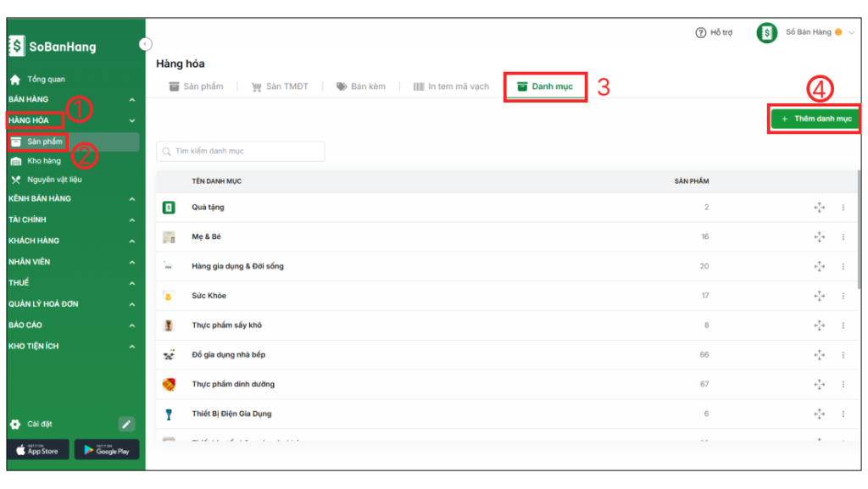The height and width of the screenshot is (489, 868).
Task: Click the move icon on Sức Khỏe row
Action: (x=819, y=296)
